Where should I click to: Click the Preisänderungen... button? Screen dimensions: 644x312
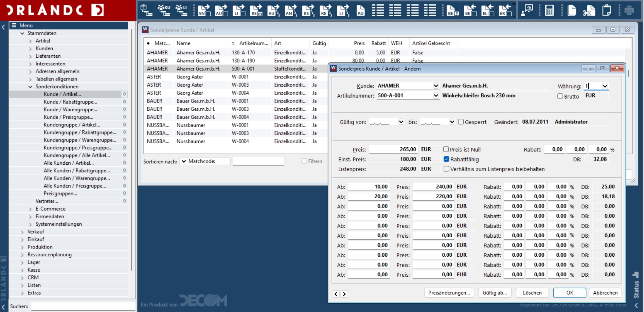pos(449,293)
